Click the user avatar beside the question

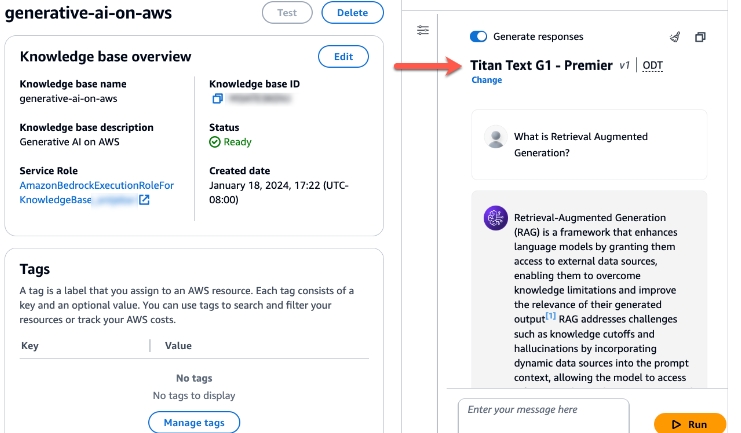(494, 138)
